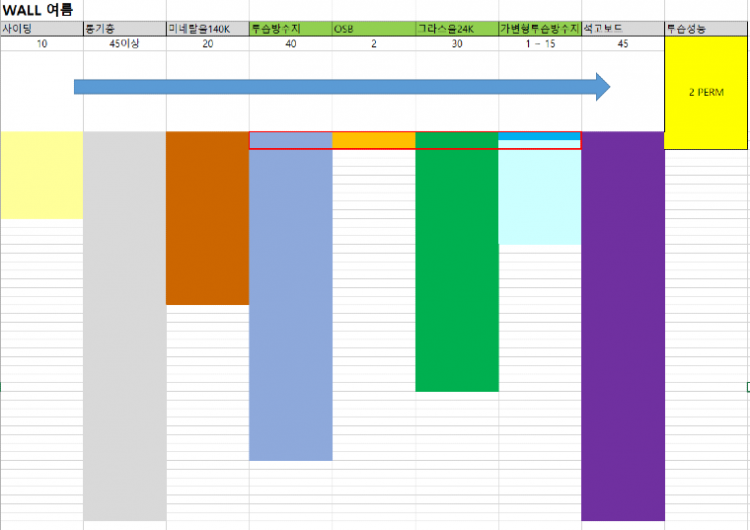750x530 pixels.
Task: Click the 미네랄울140K header cell
Action: coord(207,29)
